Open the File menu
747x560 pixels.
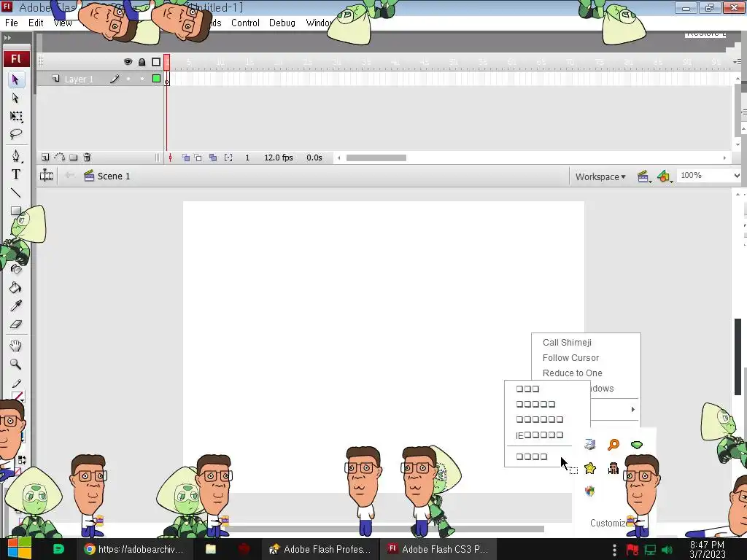12,23
